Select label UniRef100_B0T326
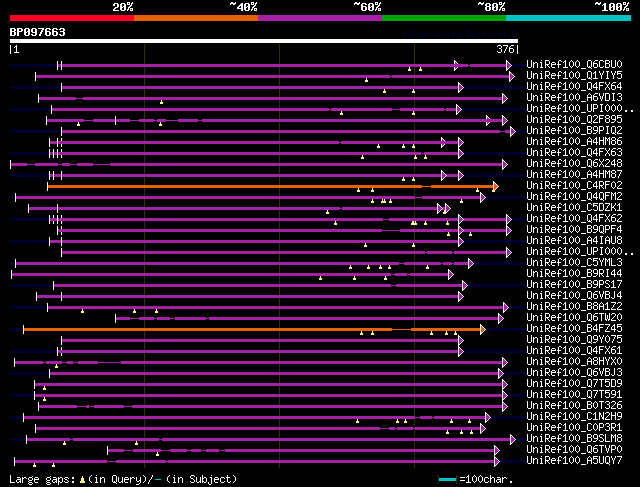The image size is (640, 487). coord(574,406)
